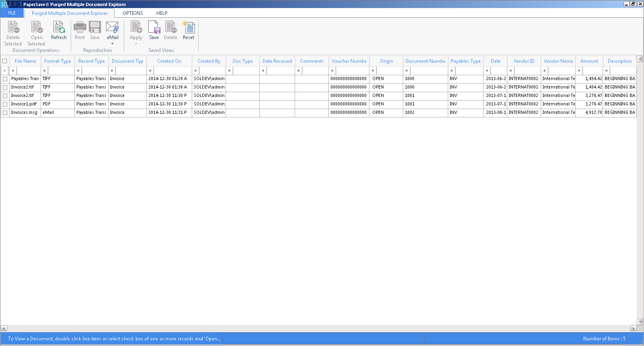Viewport: 644px width, 346px height.
Task: Click the Open Selected documents icon
Action: (x=37, y=27)
